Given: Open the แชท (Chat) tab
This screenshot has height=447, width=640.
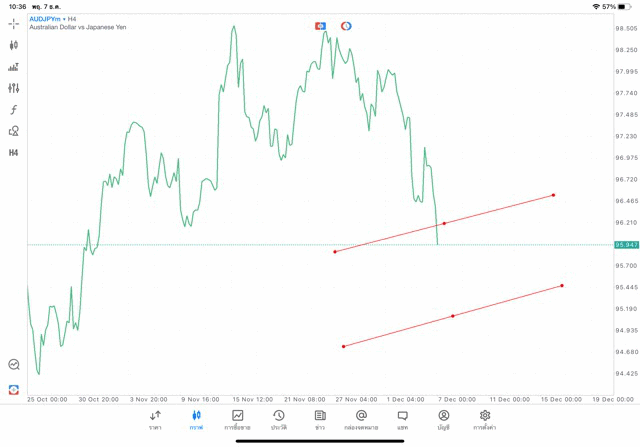Looking at the screenshot, I should coord(402,419).
